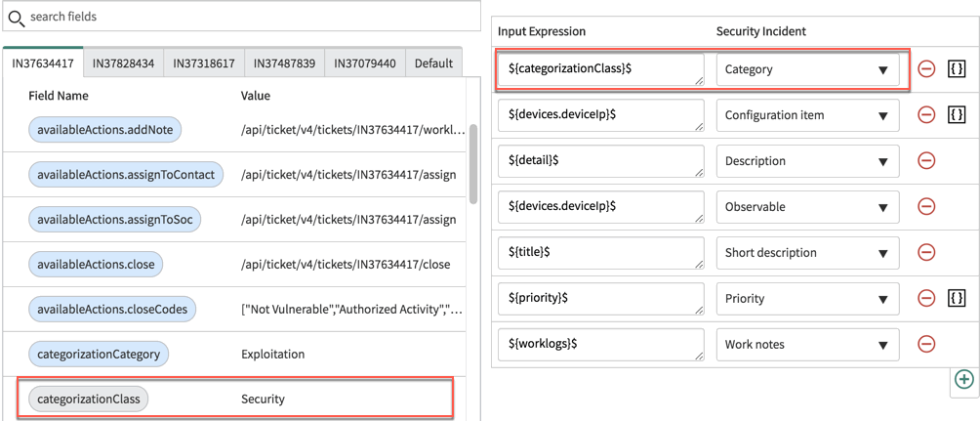The image size is (980, 421).
Task: Switch to the Default tab
Action: [433, 63]
